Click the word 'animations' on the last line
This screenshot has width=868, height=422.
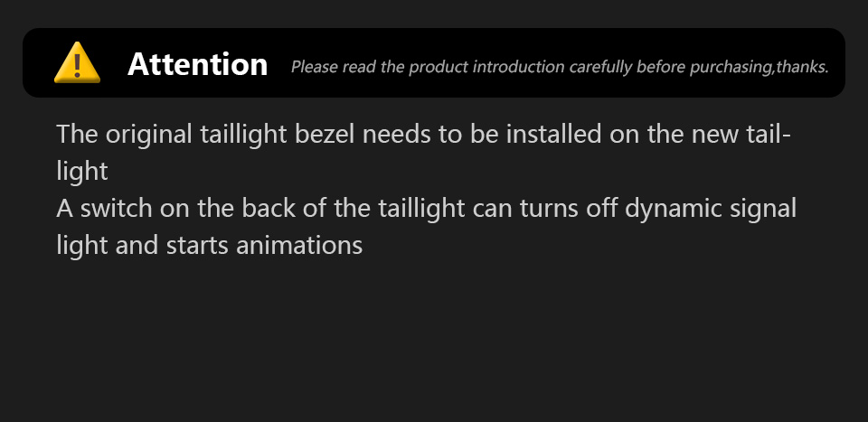(x=299, y=245)
